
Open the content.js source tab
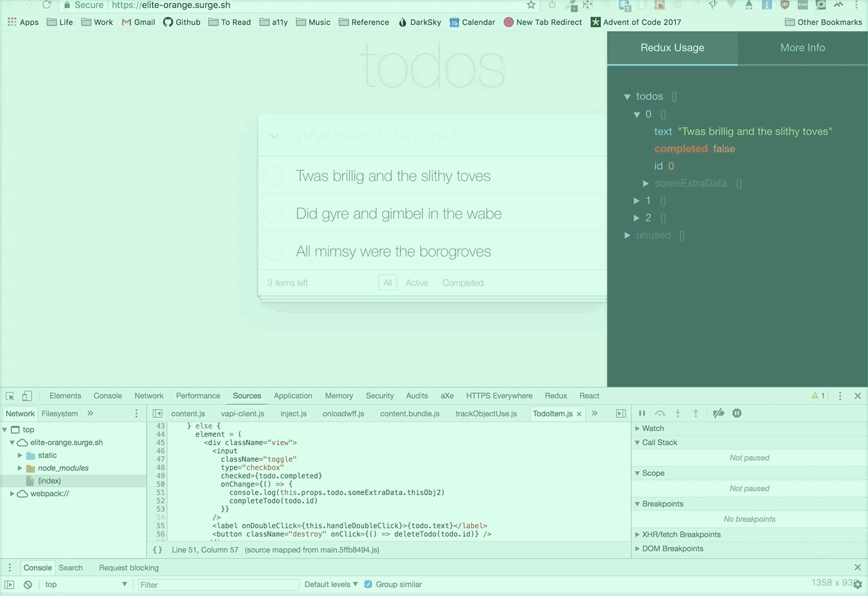click(x=188, y=414)
